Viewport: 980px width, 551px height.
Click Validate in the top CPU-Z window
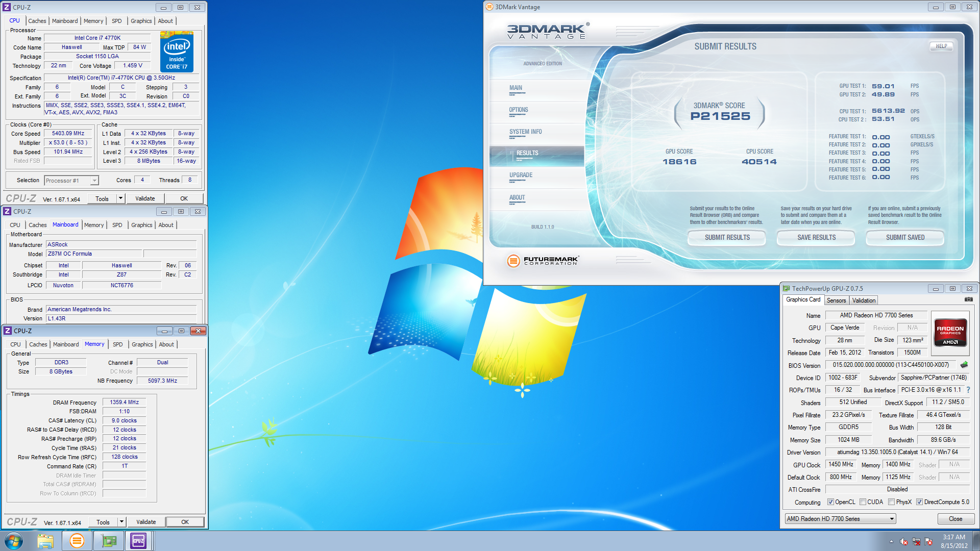[x=145, y=198]
